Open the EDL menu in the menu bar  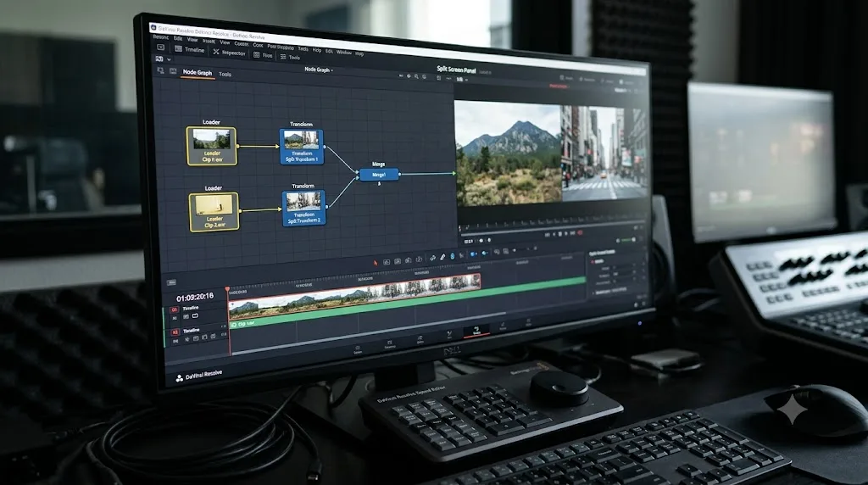point(329,51)
